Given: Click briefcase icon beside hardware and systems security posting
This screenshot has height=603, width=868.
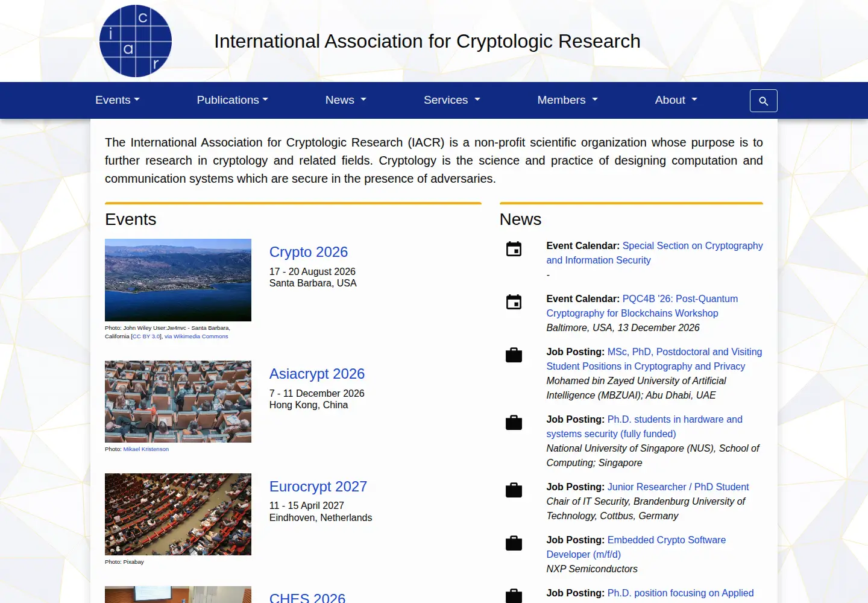Looking at the screenshot, I should coord(514,423).
